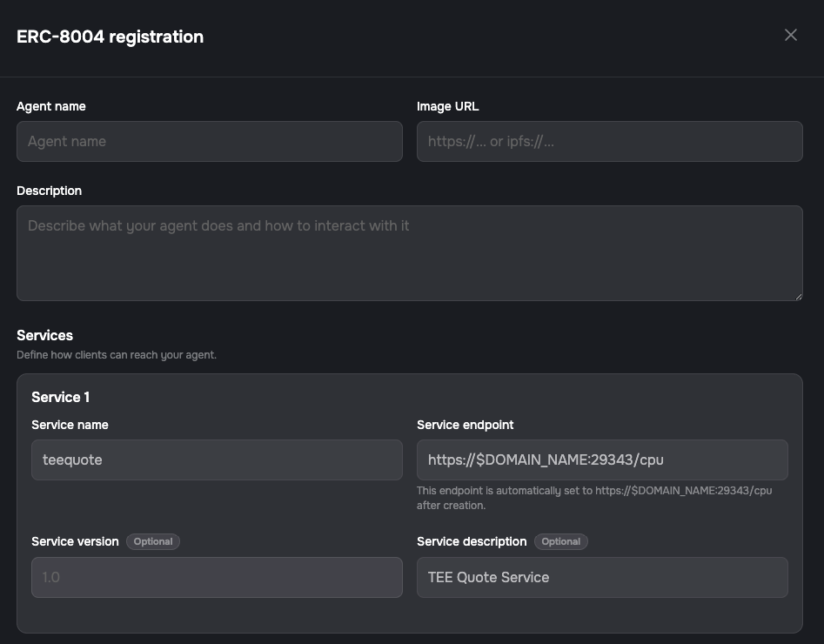This screenshot has width=824, height=644.
Task: Close the ERC-8004 registration dialog
Action: tap(790, 35)
